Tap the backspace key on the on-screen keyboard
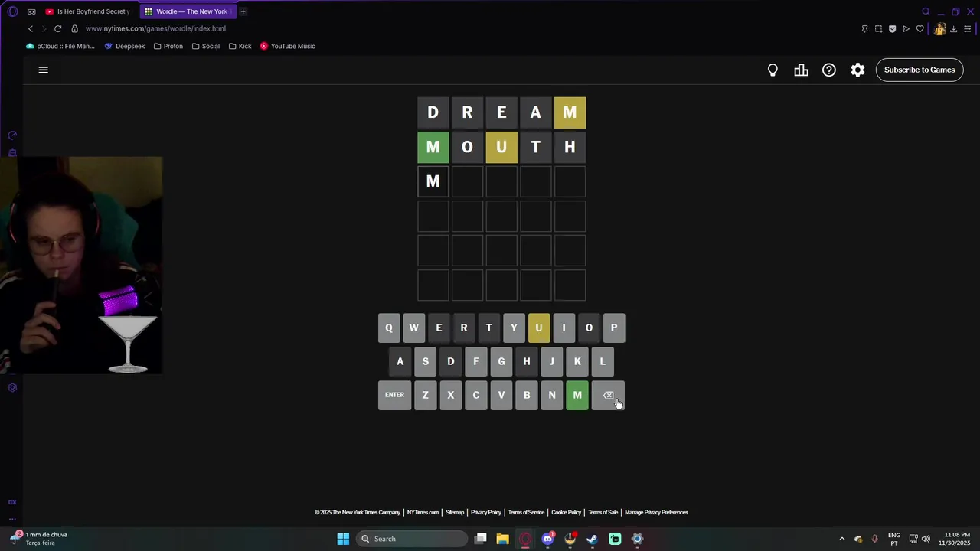This screenshot has width=980, height=551. (x=608, y=396)
